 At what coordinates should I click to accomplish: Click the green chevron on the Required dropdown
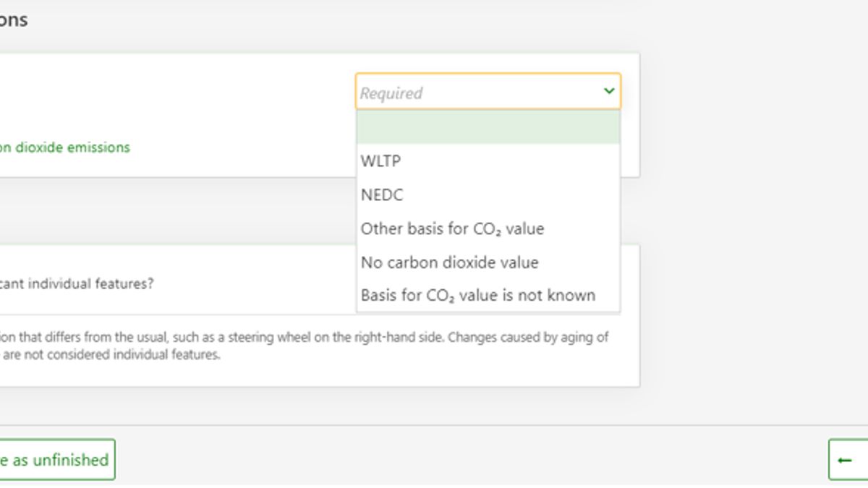pos(608,91)
